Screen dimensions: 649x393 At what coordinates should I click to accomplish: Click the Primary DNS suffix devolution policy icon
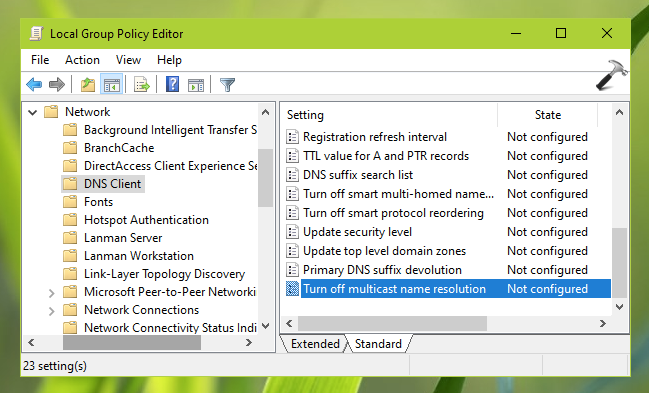(292, 270)
